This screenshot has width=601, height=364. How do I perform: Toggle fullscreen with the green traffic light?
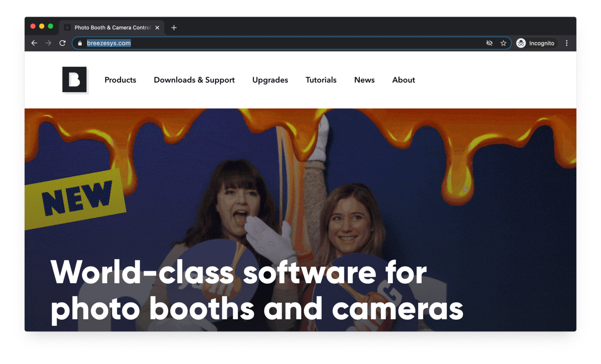point(51,26)
